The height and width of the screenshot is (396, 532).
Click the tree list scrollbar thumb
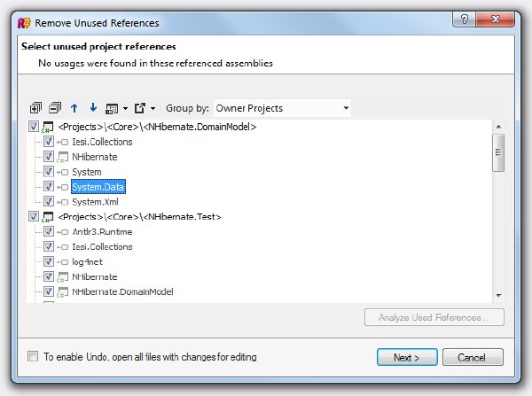pyautogui.click(x=498, y=152)
